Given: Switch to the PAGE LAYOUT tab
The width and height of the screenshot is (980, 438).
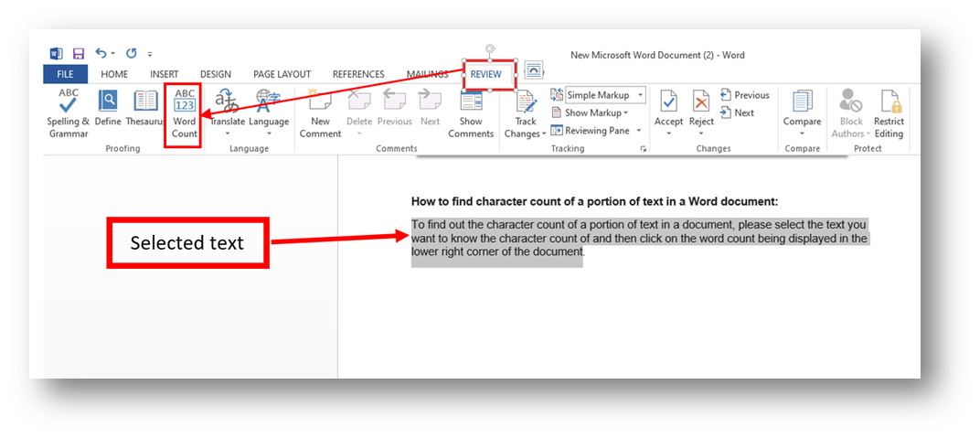Looking at the screenshot, I should click(x=282, y=74).
